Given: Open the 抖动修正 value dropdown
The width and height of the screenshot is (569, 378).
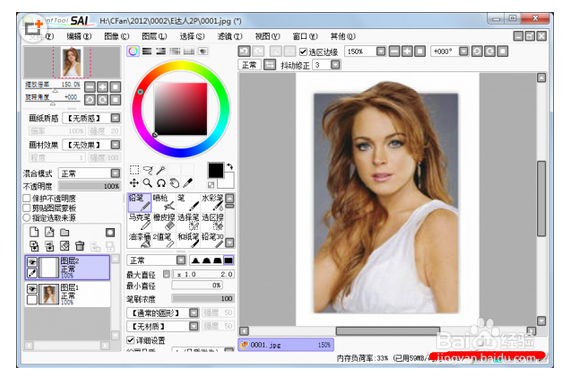Looking at the screenshot, I should pyautogui.click(x=335, y=65).
